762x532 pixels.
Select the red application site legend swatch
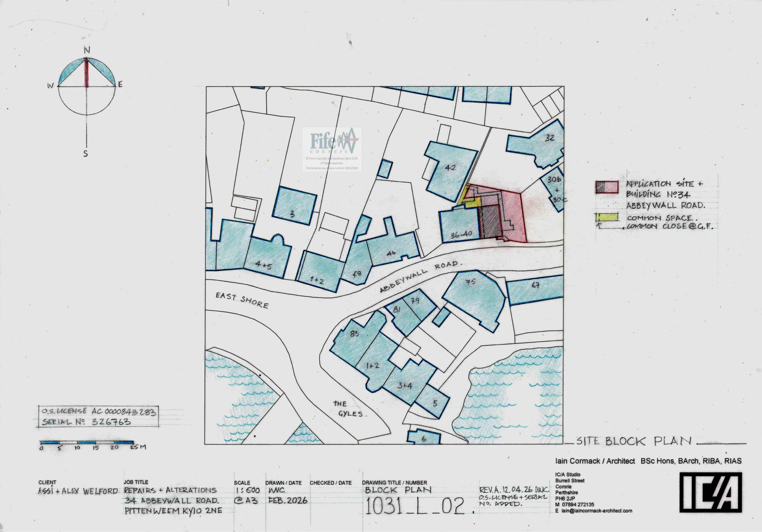point(607,187)
